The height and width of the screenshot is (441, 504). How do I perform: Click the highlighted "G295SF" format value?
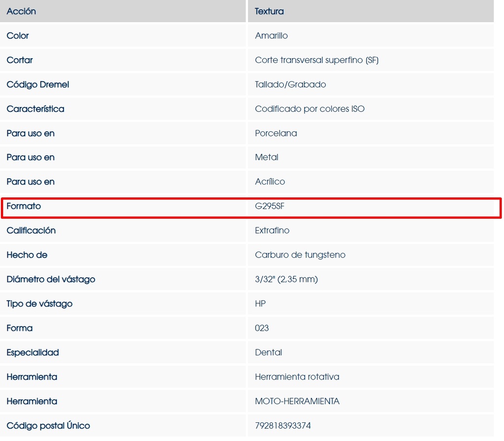270,206
